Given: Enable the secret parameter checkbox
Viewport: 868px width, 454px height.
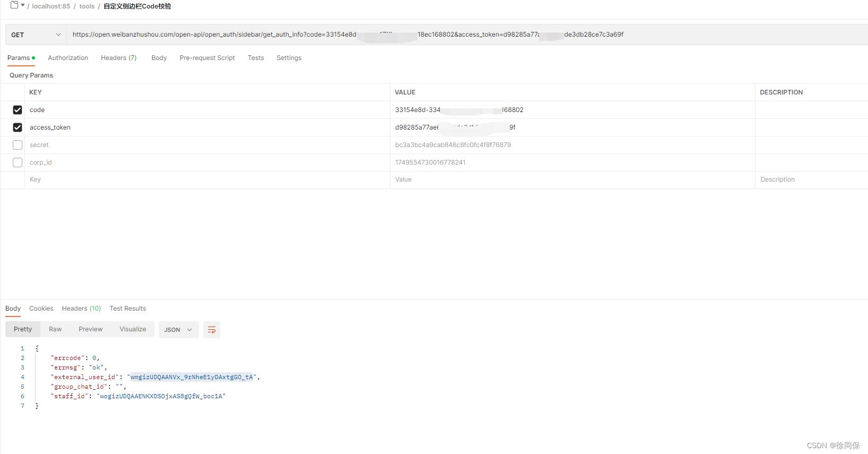Looking at the screenshot, I should tap(18, 145).
